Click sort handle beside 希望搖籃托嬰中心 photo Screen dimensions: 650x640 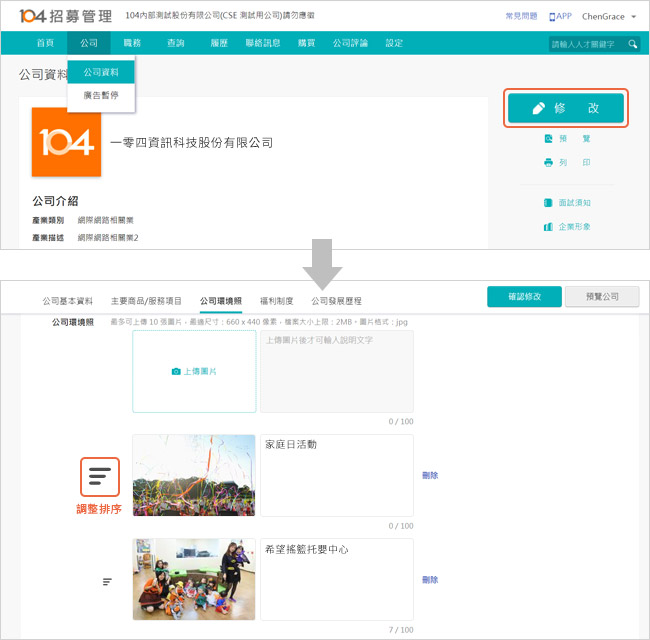click(x=107, y=582)
